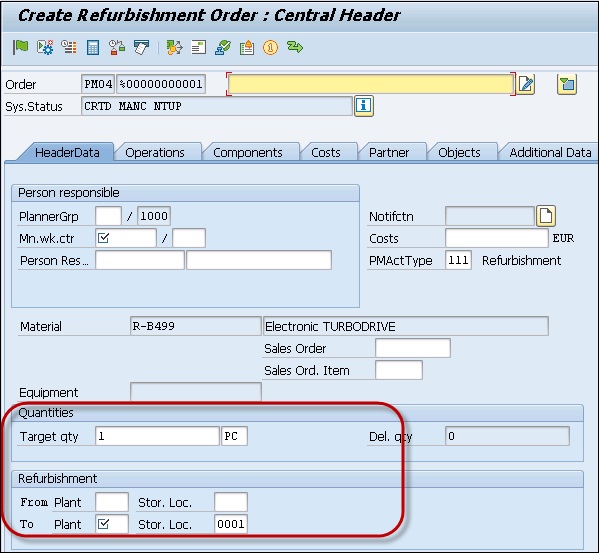Open long text editor pencil icon
Screen dimensions: 599x553
coord(526,84)
